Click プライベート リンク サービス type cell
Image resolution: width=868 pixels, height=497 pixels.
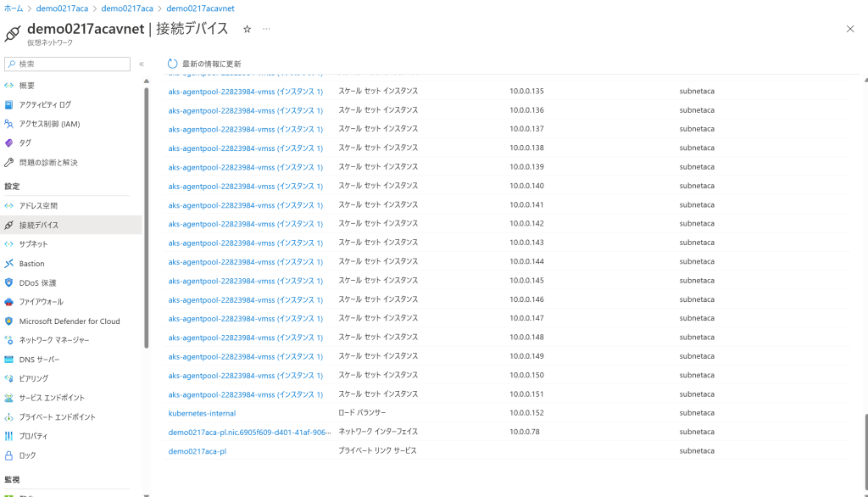pos(377,450)
